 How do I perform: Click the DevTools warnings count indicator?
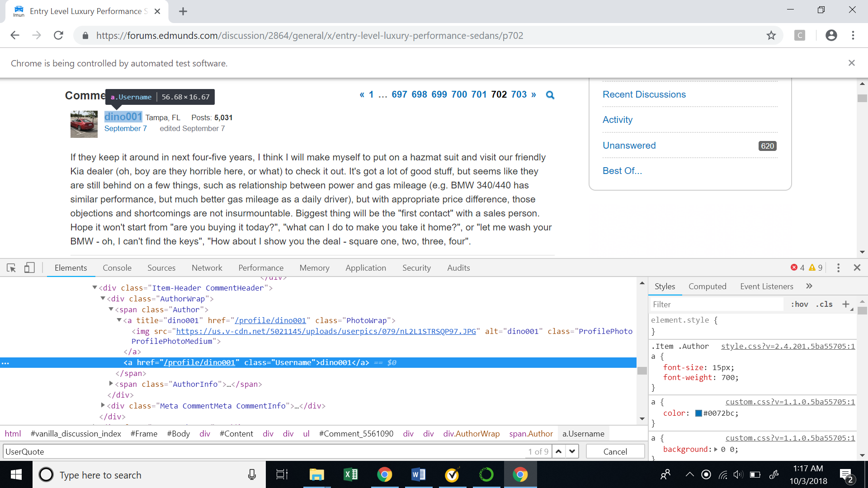[816, 267]
